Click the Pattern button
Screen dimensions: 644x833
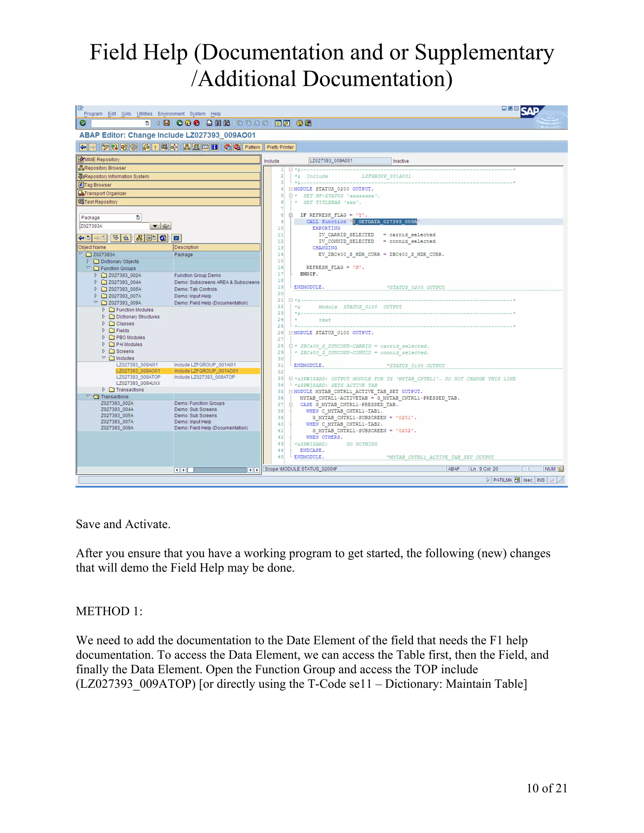[252, 147]
